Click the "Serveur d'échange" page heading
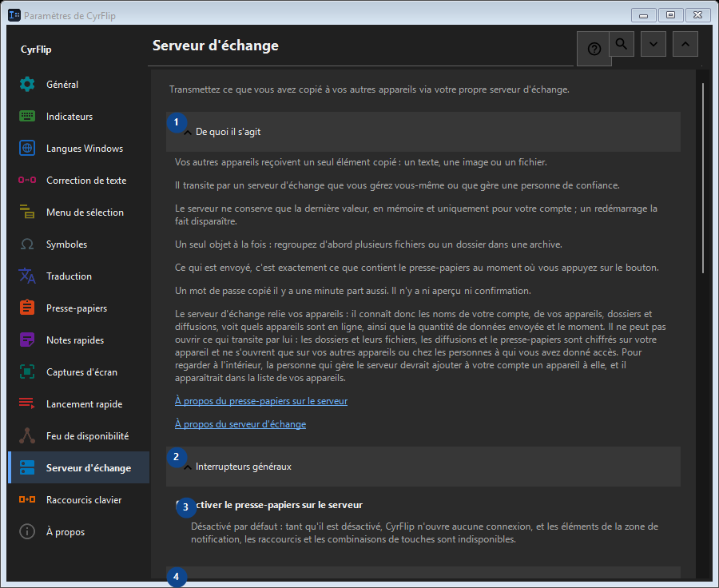The width and height of the screenshot is (719, 588). click(216, 46)
